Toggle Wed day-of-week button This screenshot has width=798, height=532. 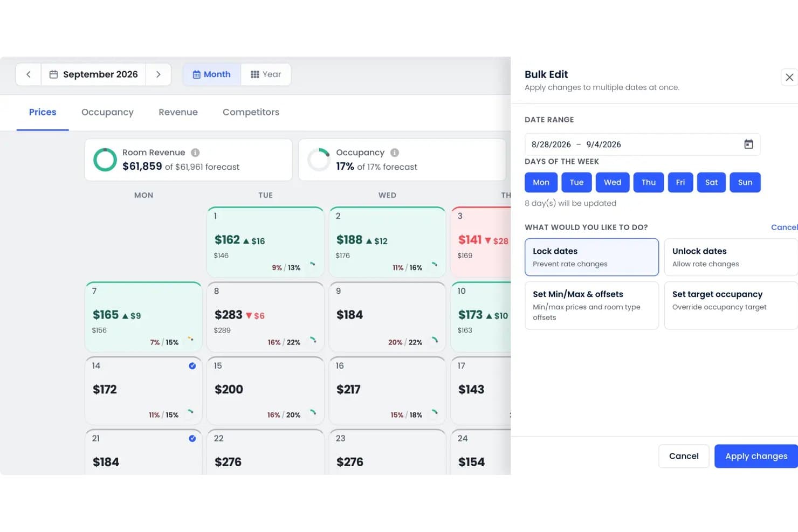(x=613, y=182)
